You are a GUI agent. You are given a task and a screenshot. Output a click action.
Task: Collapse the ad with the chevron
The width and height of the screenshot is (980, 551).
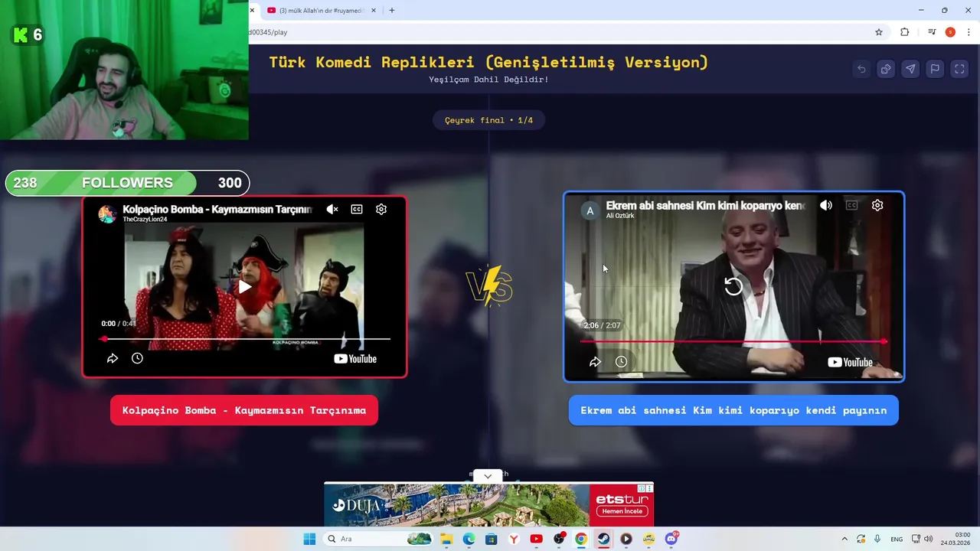point(488,476)
